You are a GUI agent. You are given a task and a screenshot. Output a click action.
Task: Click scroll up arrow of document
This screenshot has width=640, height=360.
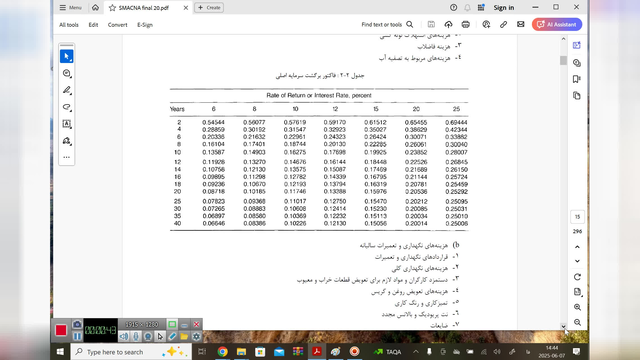click(x=563, y=39)
